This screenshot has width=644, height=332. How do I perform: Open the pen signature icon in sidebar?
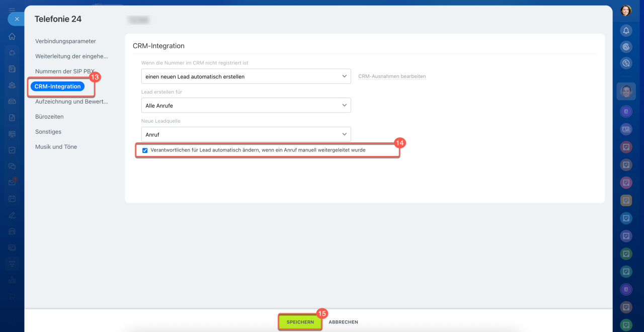12,215
